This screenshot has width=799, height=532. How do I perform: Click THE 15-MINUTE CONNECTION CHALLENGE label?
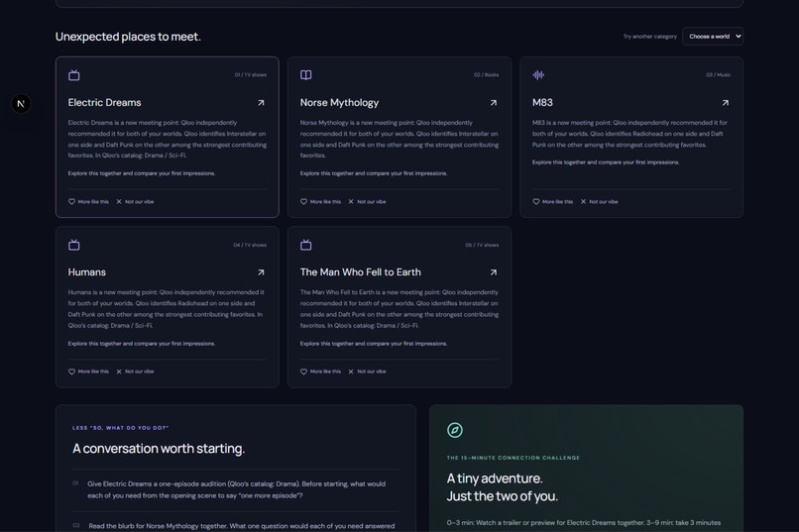point(514,458)
